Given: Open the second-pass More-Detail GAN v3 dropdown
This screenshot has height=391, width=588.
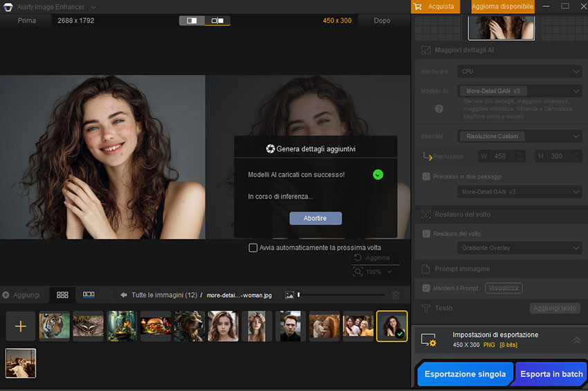Looking at the screenshot, I should click(520, 192).
